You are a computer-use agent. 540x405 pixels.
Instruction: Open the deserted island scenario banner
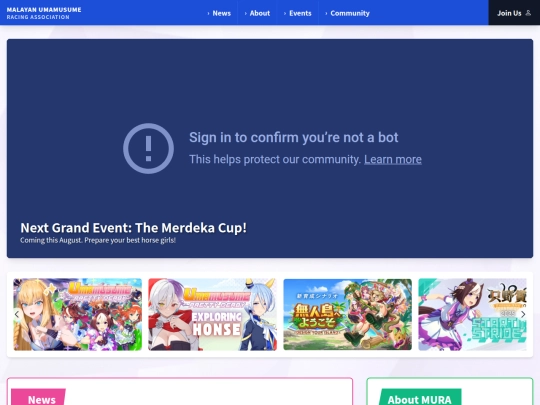coord(347,314)
